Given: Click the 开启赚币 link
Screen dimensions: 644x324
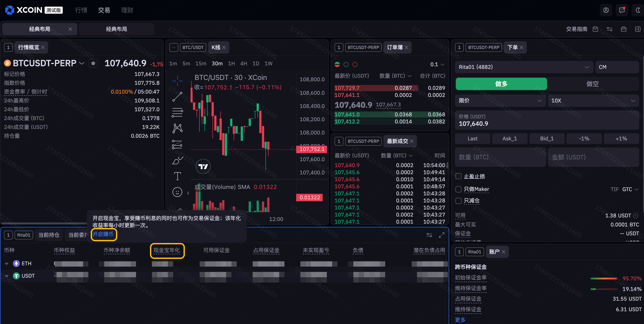Looking at the screenshot, I should (103, 234).
